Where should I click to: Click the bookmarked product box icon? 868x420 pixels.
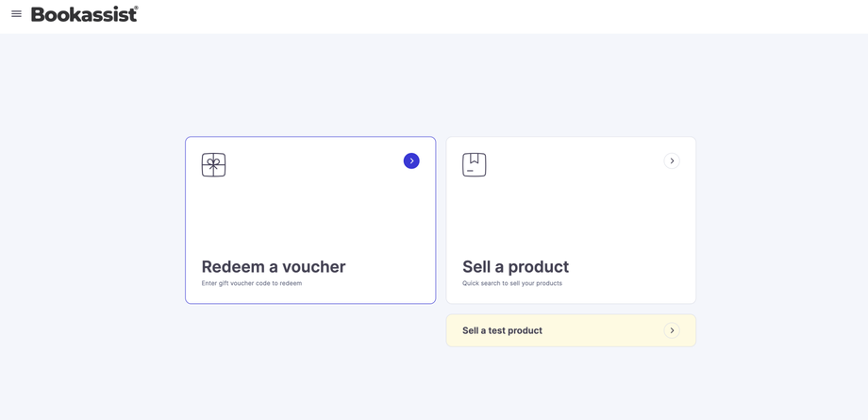[475, 165]
